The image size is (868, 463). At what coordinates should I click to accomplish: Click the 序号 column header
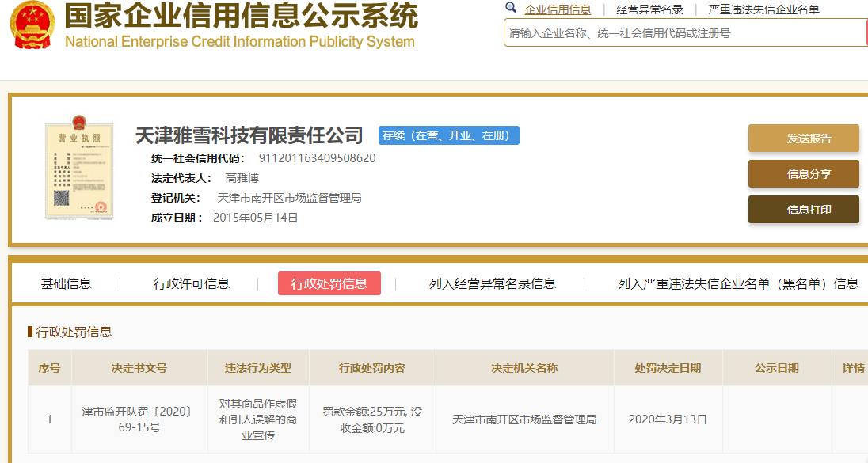click(49, 368)
